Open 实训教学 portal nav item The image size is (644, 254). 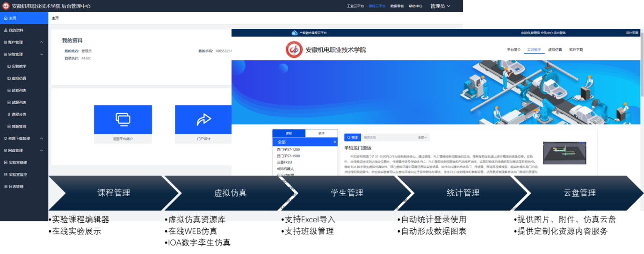coord(534,49)
